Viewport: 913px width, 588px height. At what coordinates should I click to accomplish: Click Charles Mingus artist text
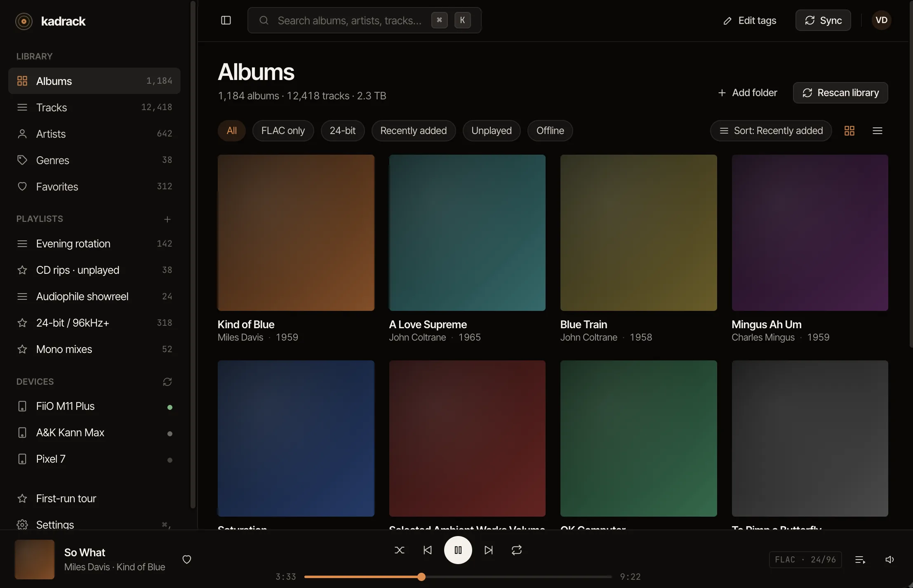pos(763,337)
